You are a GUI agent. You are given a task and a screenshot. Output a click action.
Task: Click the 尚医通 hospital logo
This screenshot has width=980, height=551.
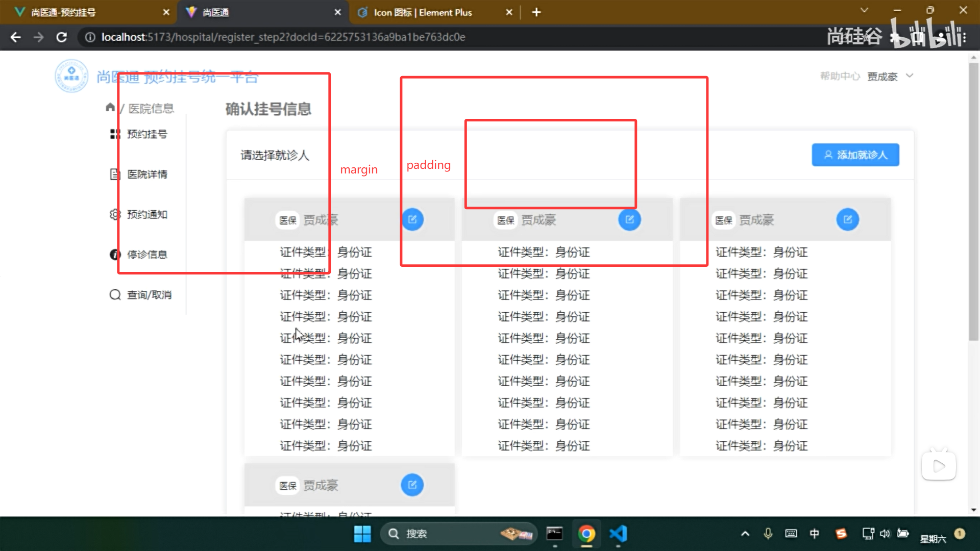(x=71, y=76)
